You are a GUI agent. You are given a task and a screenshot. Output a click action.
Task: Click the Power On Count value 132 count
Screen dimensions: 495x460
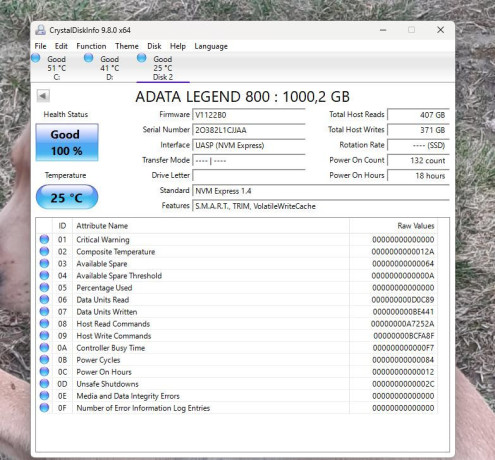[418, 161]
